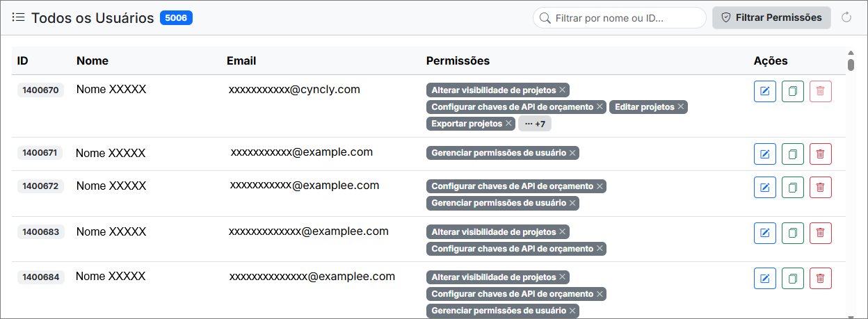
Task: Sort by the Email column header
Action: [x=241, y=60]
